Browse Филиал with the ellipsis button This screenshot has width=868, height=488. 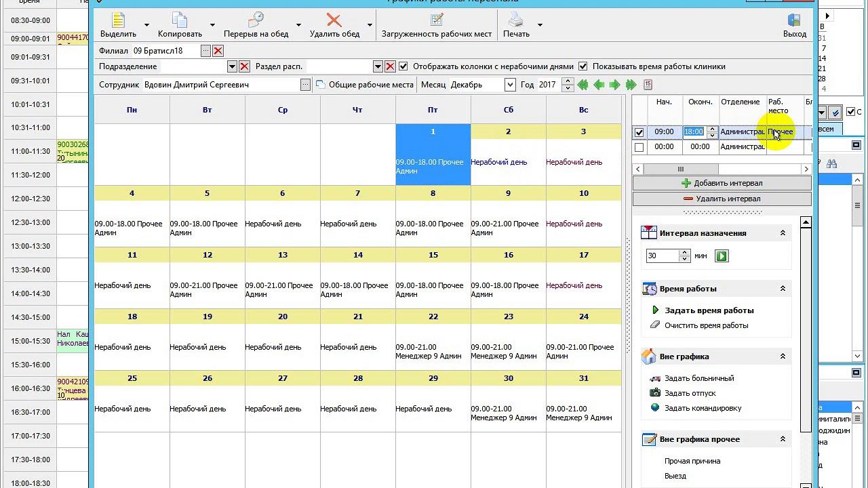(x=205, y=51)
